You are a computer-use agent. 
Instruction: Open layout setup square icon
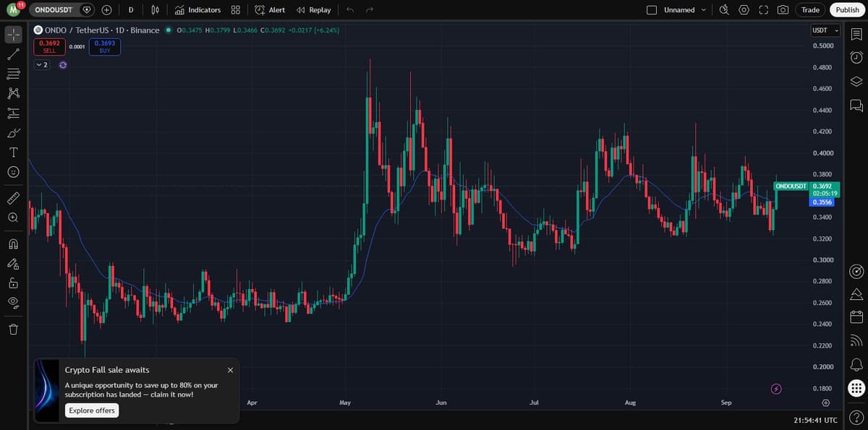click(x=652, y=10)
